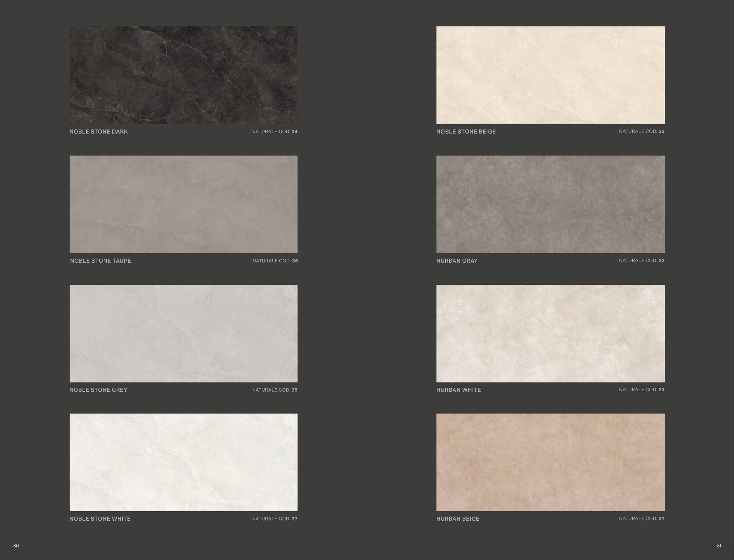Screen dimensions: 734x560
Task: Click the Noble Stone White tile sample
Action: point(183,462)
